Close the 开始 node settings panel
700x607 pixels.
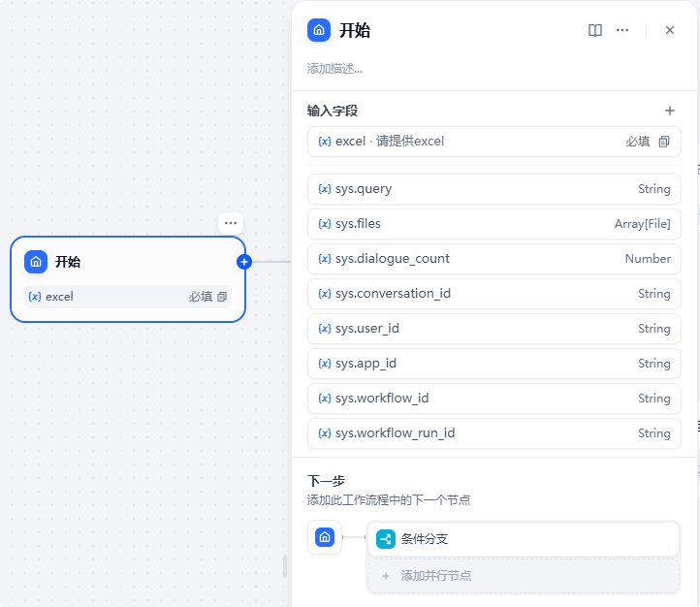(669, 30)
